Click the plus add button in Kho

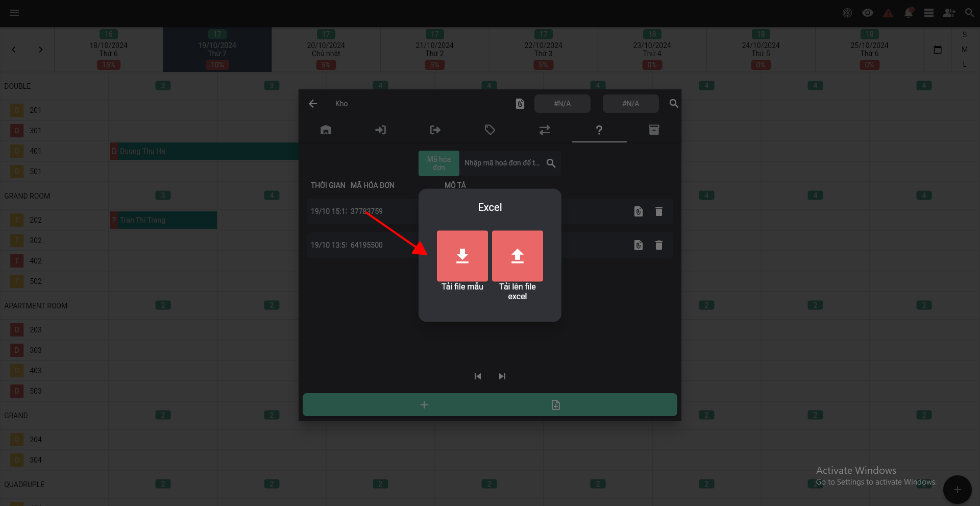click(424, 405)
